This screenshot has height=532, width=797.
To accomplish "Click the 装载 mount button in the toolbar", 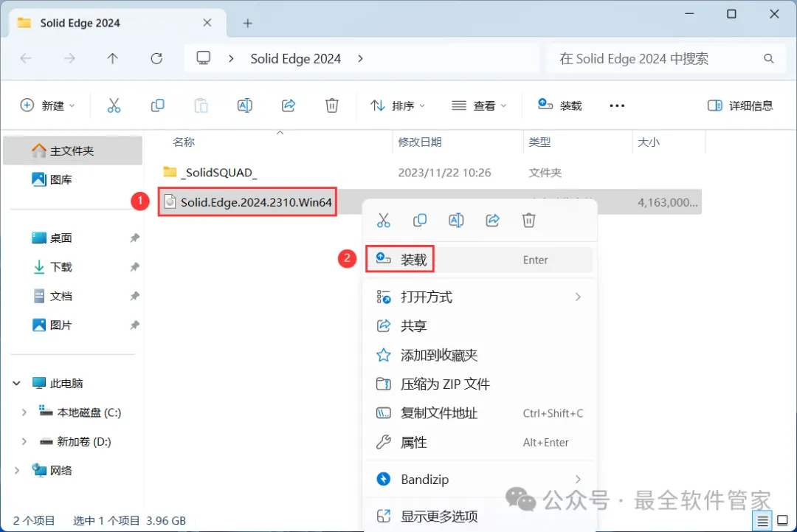I will [559, 106].
